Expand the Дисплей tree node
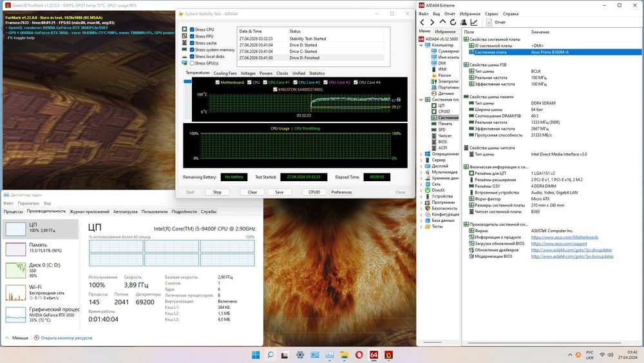Viewport: 644px width, 363px height. (421, 166)
